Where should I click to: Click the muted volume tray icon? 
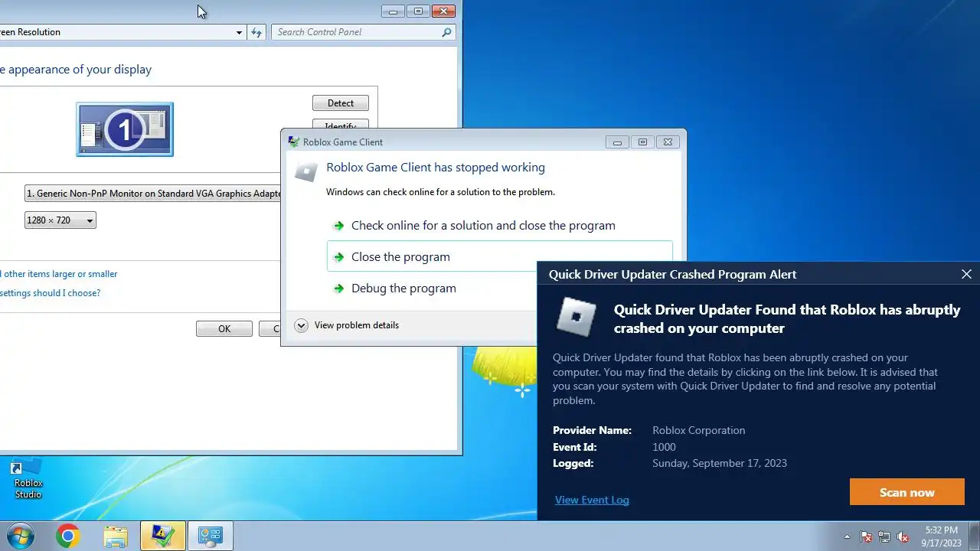(x=903, y=536)
